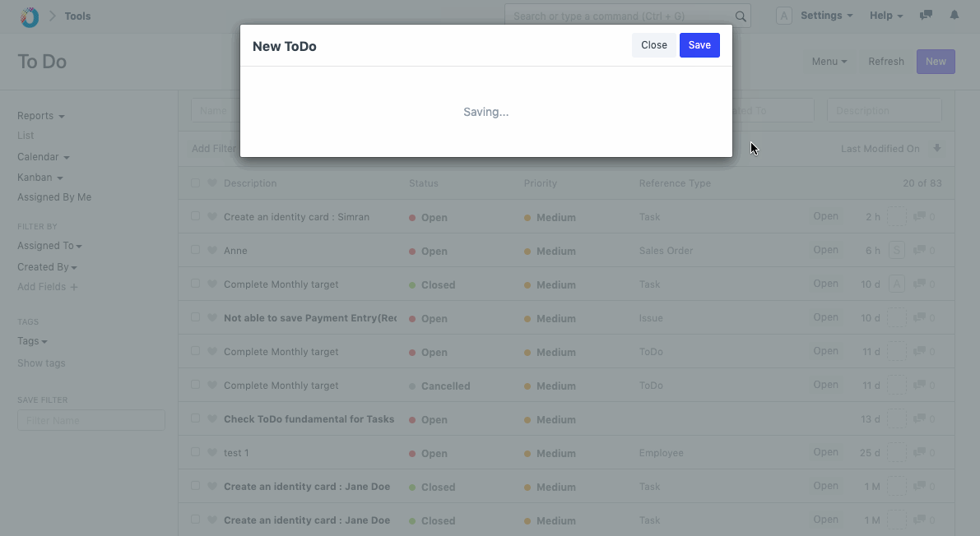
Task: Like the 'Anne' todo with heart icon
Action: pos(212,251)
